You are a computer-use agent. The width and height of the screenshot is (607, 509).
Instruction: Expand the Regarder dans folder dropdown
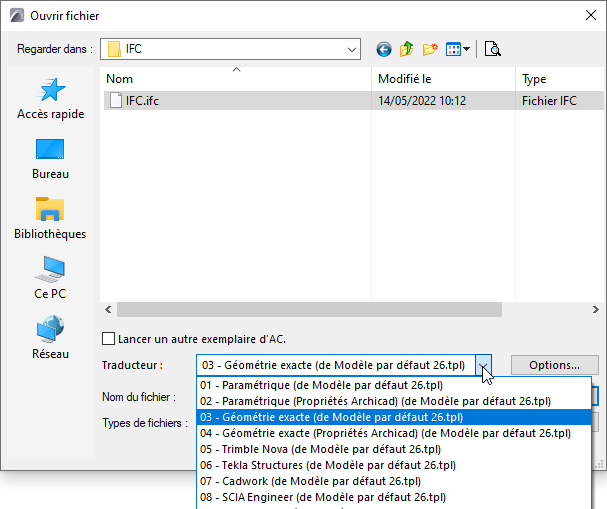[x=352, y=49]
